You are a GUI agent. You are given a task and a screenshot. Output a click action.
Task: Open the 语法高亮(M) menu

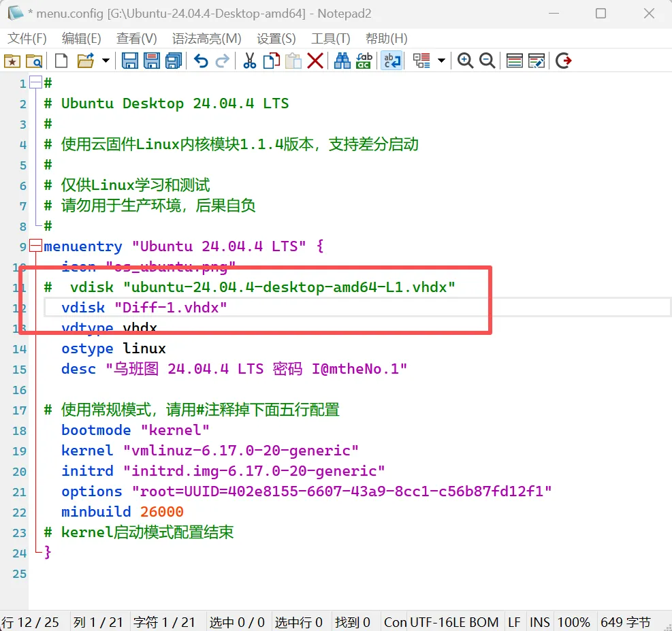[206, 39]
